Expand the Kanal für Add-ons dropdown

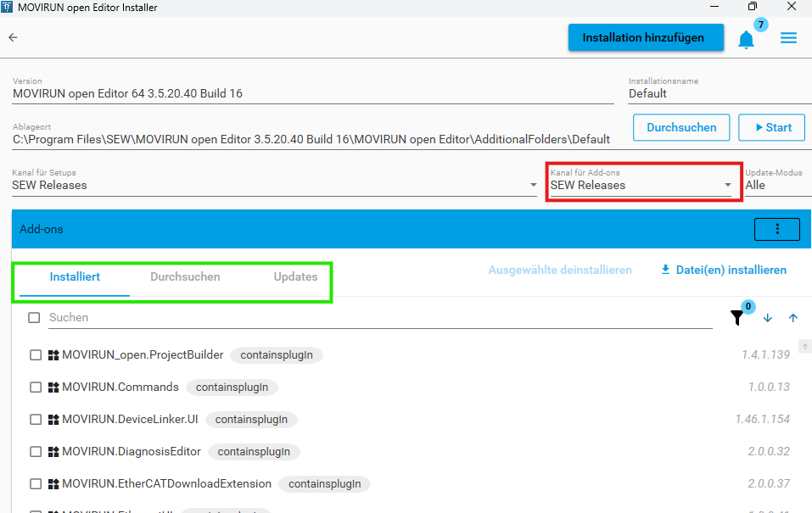[x=727, y=185]
